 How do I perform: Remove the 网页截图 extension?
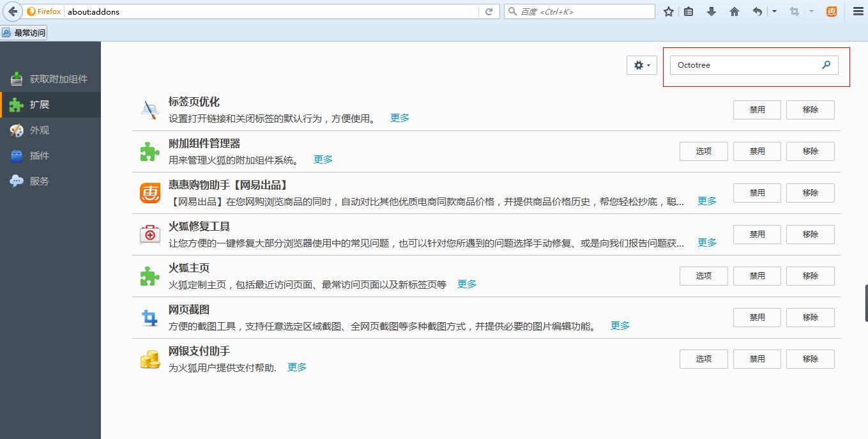pos(811,318)
